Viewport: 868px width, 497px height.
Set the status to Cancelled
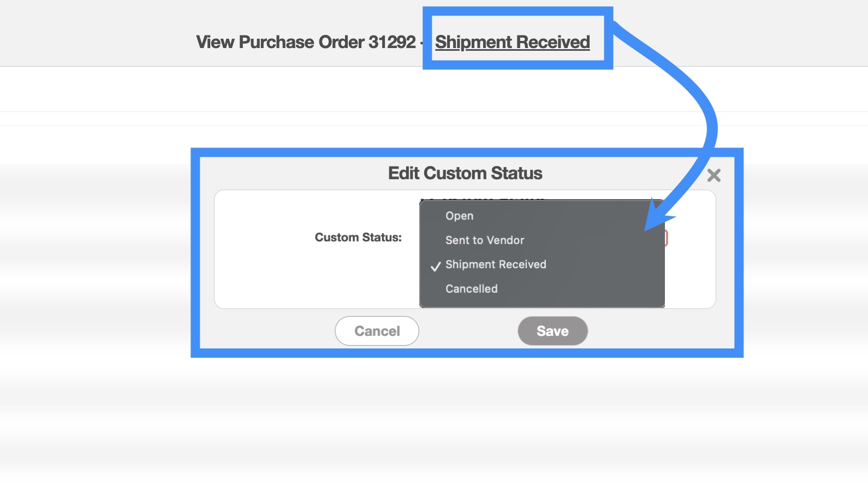point(471,289)
